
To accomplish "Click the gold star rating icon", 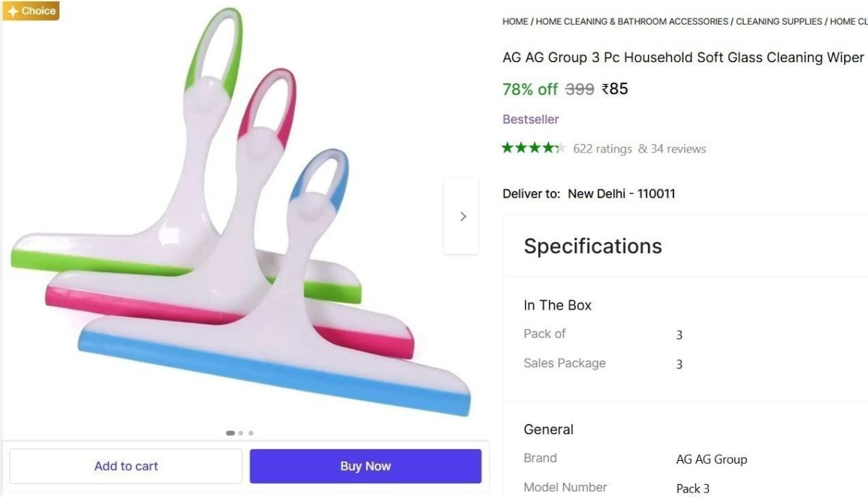I will [533, 147].
